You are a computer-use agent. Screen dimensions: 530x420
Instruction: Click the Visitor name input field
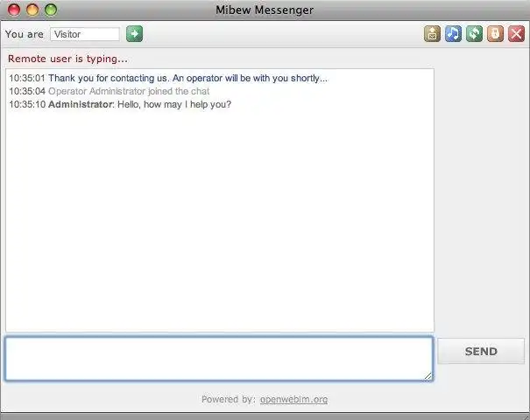(x=85, y=34)
